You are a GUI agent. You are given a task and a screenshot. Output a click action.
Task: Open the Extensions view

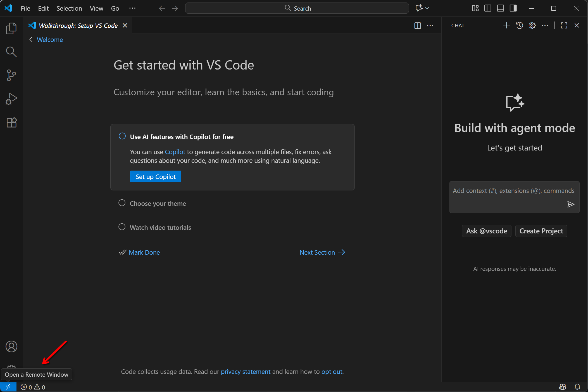[11, 123]
